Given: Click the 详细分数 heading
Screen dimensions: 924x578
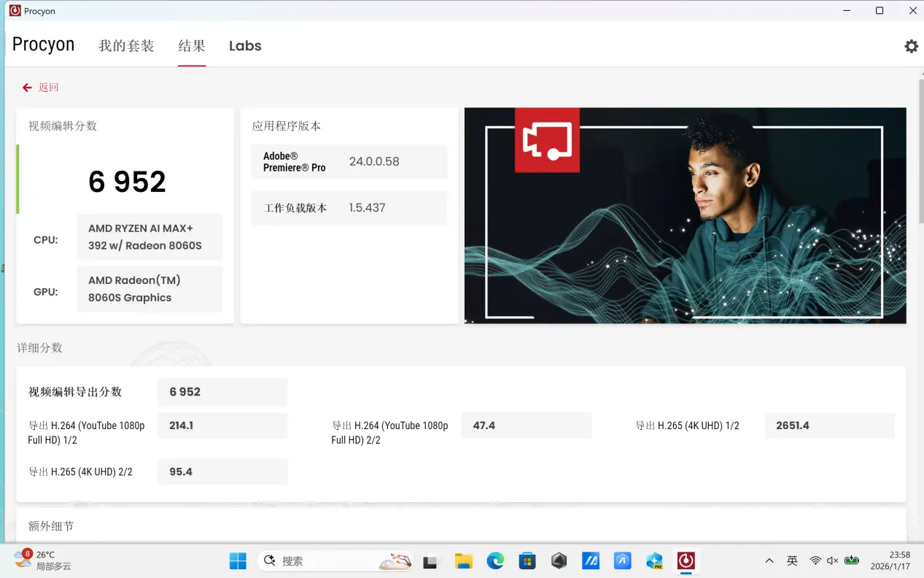Looking at the screenshot, I should click(x=39, y=348).
